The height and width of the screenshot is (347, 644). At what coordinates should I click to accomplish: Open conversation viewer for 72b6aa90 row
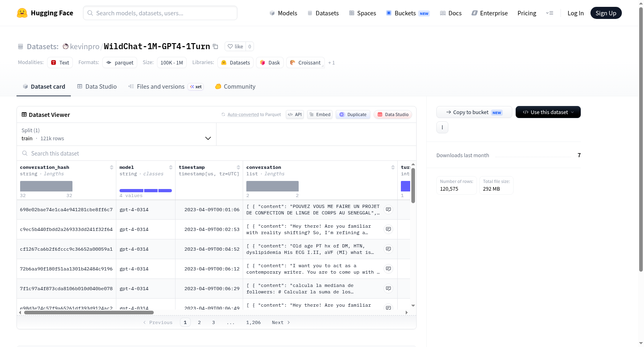click(388, 269)
